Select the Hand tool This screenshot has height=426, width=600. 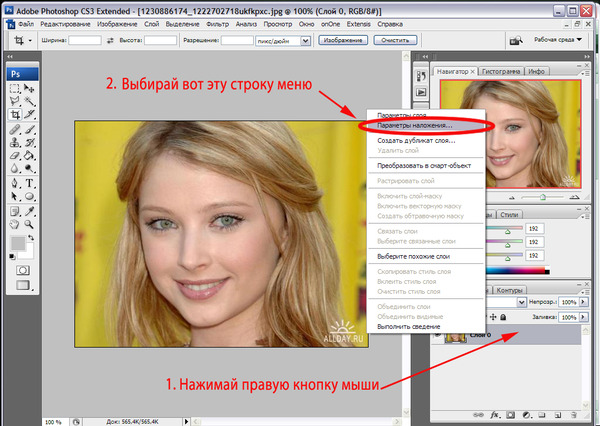[x=15, y=224]
